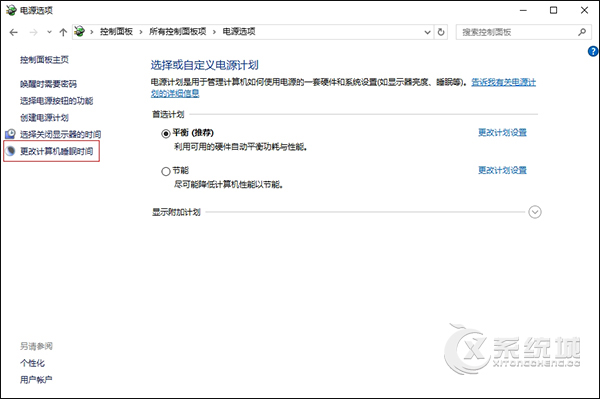This screenshot has width=600, height=399.
Task: Close the 电源选项 window
Action: 584,10
